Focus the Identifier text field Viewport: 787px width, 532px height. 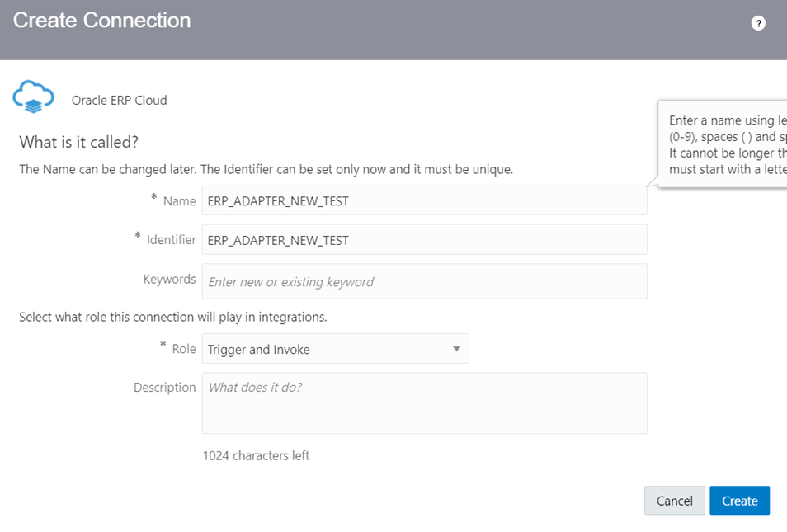425,240
